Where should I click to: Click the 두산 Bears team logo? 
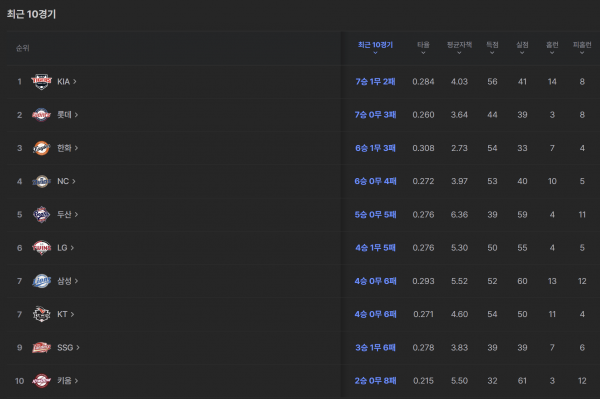pyautogui.click(x=41, y=215)
